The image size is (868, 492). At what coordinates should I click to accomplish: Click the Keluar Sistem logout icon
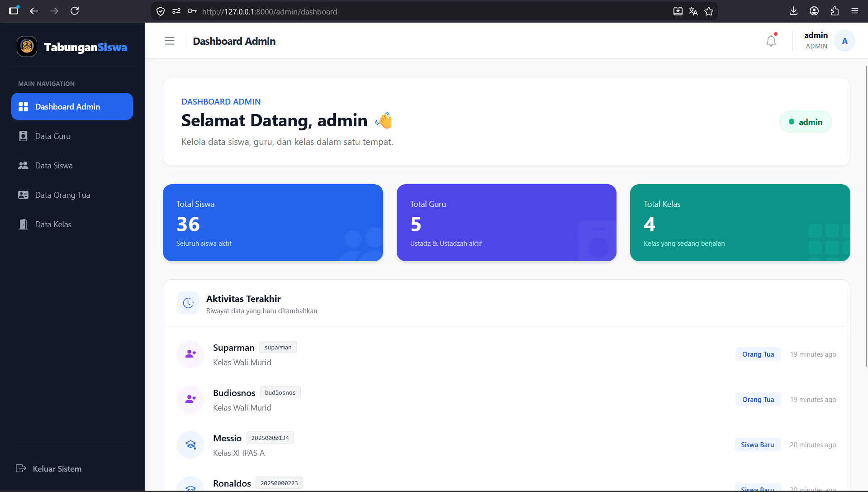point(21,468)
